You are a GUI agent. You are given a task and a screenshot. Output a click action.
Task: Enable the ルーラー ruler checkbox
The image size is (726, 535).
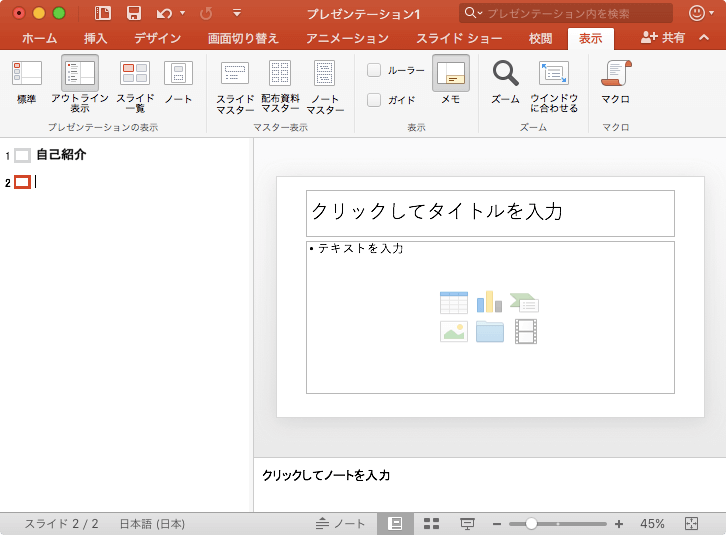point(374,70)
